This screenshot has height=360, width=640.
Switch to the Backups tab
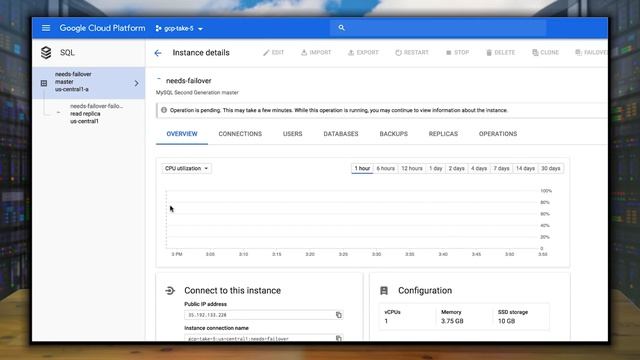pos(393,134)
